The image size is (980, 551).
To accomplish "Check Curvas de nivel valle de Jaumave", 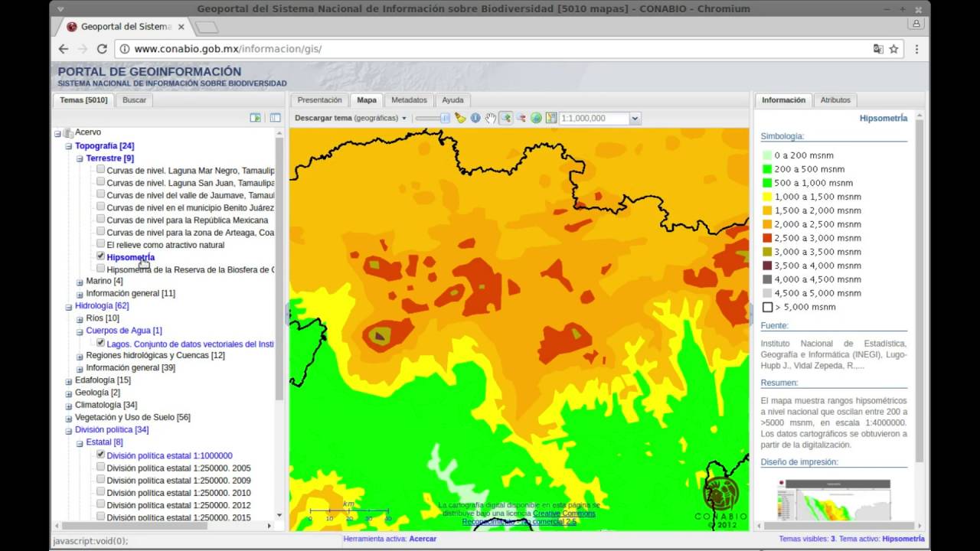I will coord(101,194).
